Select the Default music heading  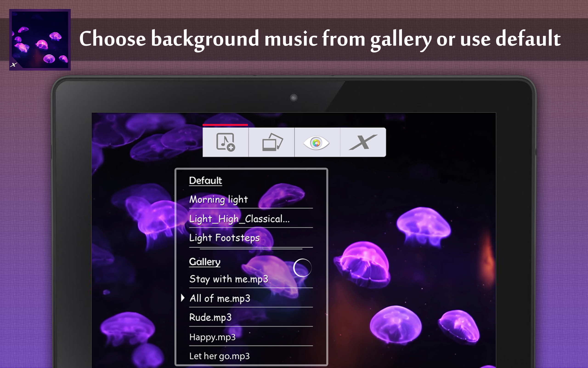click(206, 181)
